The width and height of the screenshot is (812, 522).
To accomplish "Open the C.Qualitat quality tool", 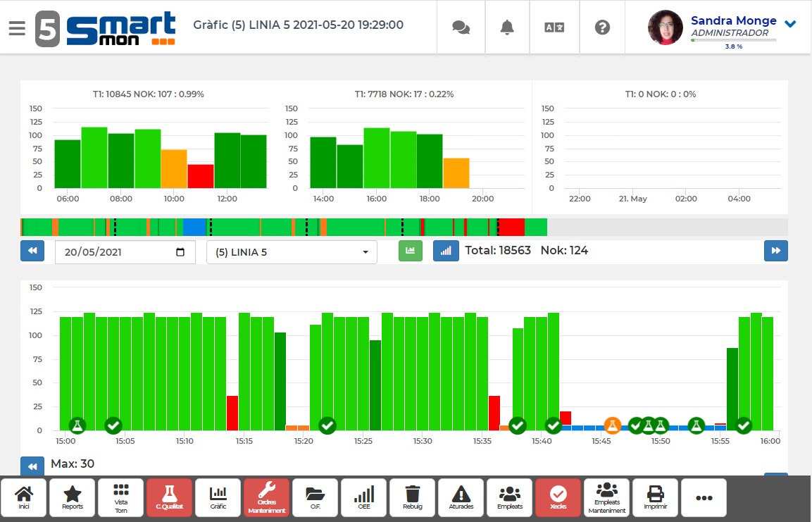I will [169, 497].
